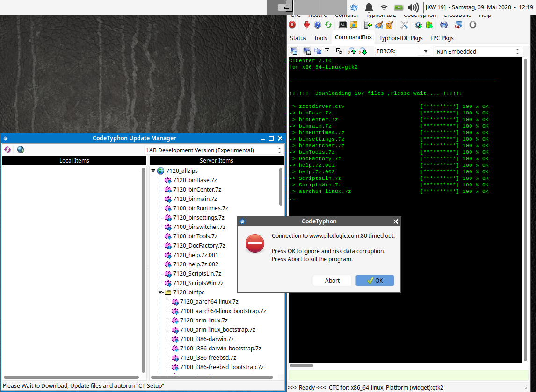The image size is (536, 392).
Task: Click the orange broom clean icon
Action: click(x=390, y=25)
